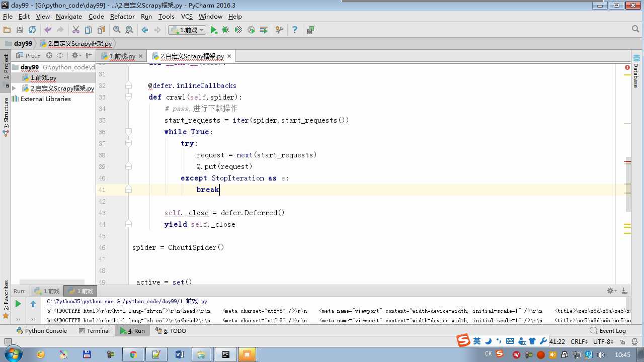This screenshot has width=644, height=362.
Task: Click the Hector inspector icon in status bar
Action: coord(634,341)
